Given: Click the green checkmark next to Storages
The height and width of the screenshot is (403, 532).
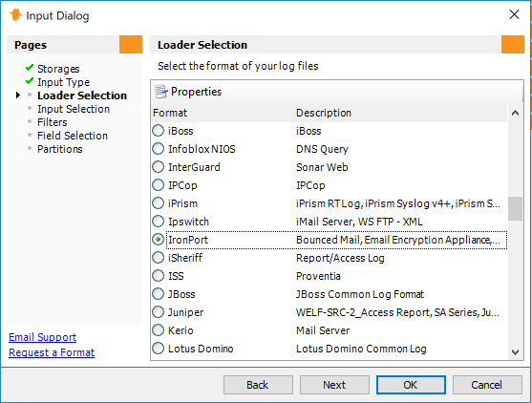Looking at the screenshot, I should point(30,68).
